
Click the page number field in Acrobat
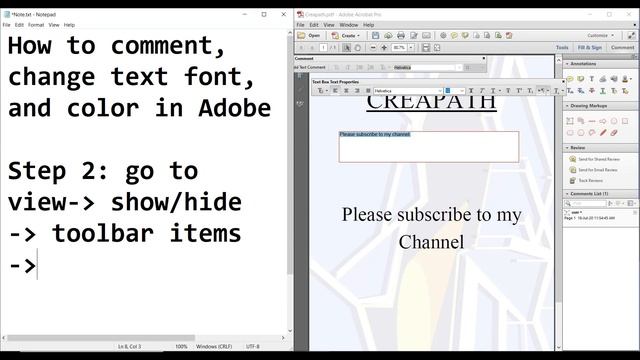coord(323,48)
